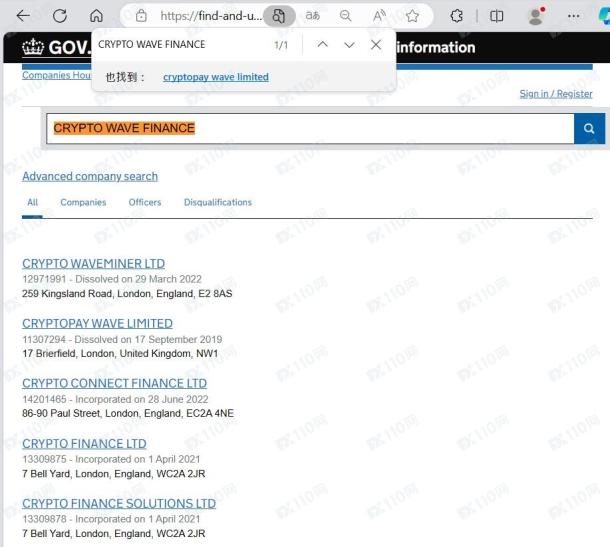Click the find-on-page icon in address bar

[279, 16]
